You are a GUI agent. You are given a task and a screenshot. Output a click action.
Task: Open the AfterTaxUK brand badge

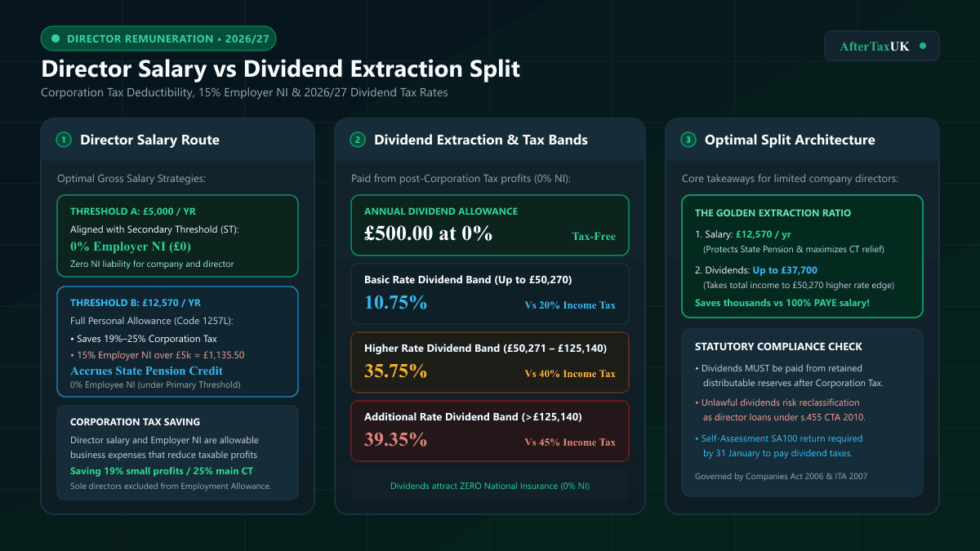pyautogui.click(x=882, y=46)
